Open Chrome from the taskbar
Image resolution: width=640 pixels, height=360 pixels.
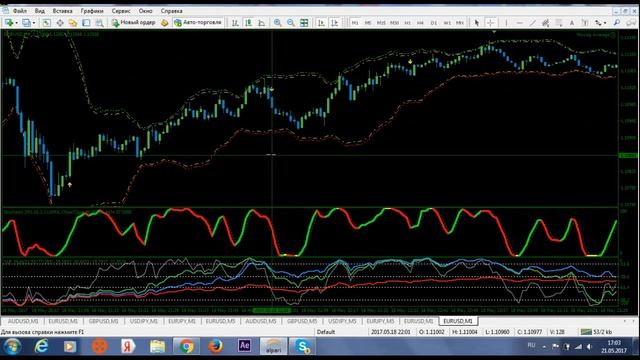coord(186,346)
